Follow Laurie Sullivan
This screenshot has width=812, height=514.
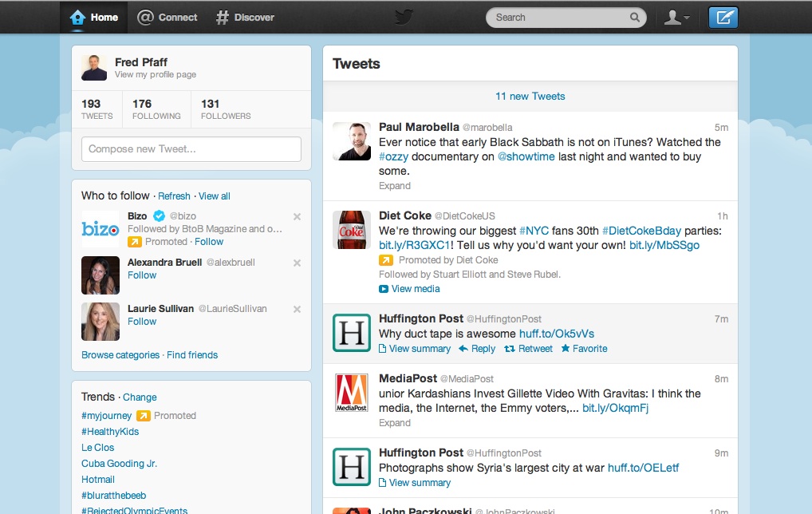[142, 321]
